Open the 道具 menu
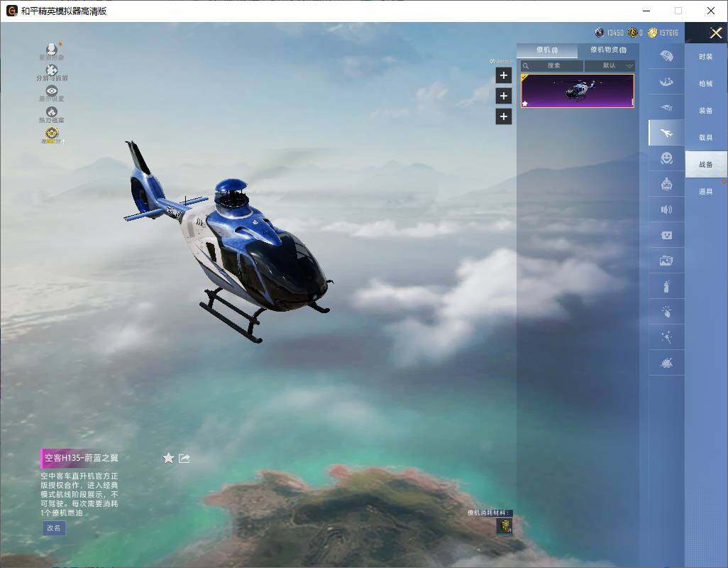The image size is (728, 568). pyautogui.click(x=706, y=192)
